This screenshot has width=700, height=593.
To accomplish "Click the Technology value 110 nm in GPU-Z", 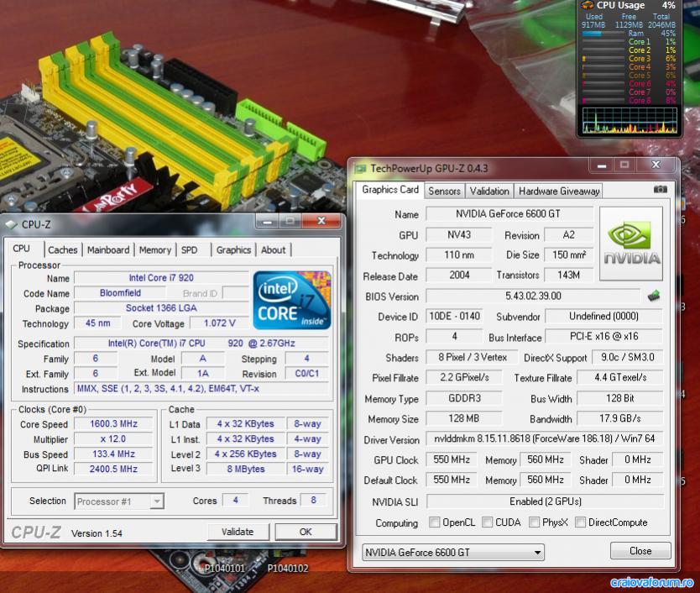I will (459, 255).
